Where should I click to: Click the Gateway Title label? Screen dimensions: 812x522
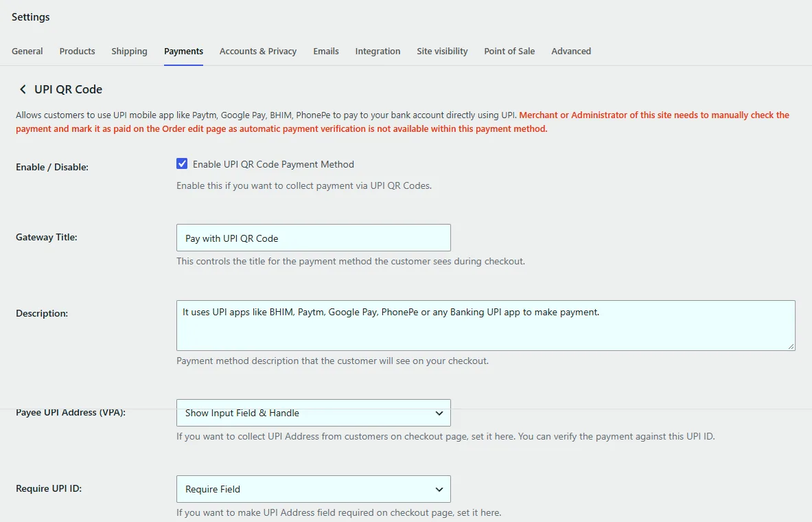click(x=46, y=237)
